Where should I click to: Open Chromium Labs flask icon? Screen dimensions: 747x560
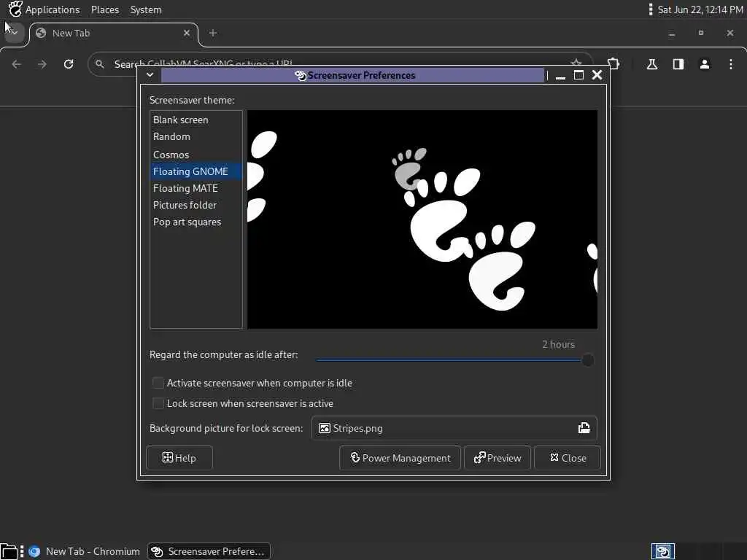click(652, 64)
